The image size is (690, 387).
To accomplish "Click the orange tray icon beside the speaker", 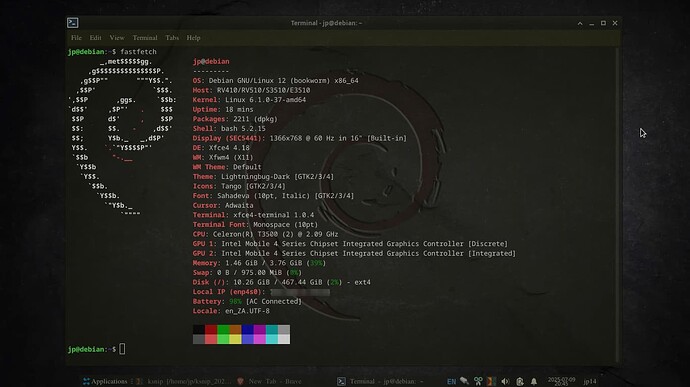I will tap(491, 381).
